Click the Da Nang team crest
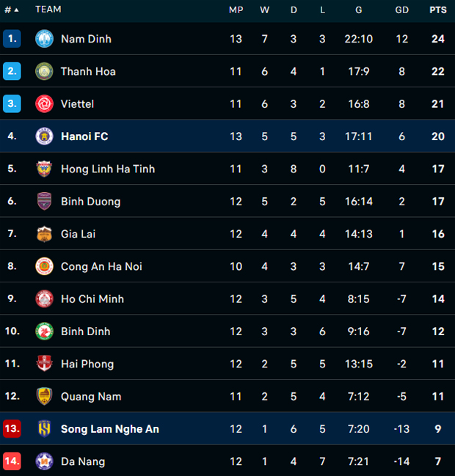The height and width of the screenshot is (476, 455). [x=45, y=461]
